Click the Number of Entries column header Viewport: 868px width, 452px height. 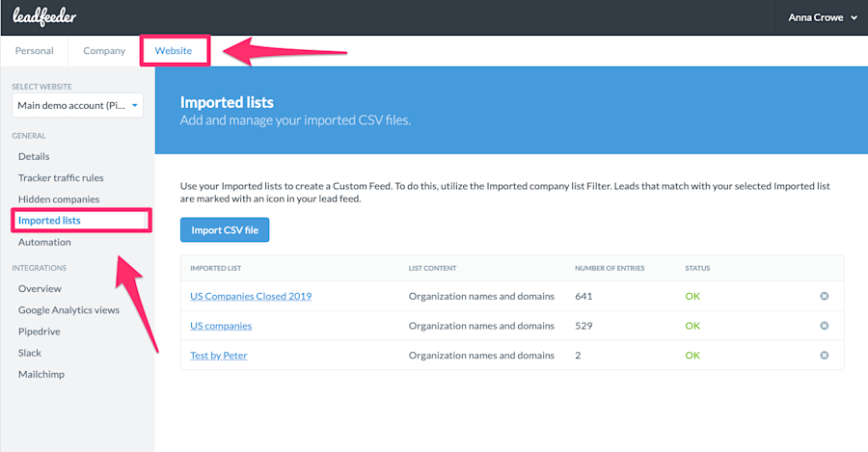click(x=610, y=268)
